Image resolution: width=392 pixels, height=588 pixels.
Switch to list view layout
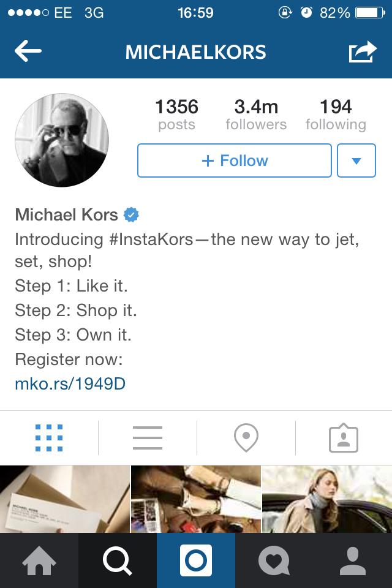point(147,437)
